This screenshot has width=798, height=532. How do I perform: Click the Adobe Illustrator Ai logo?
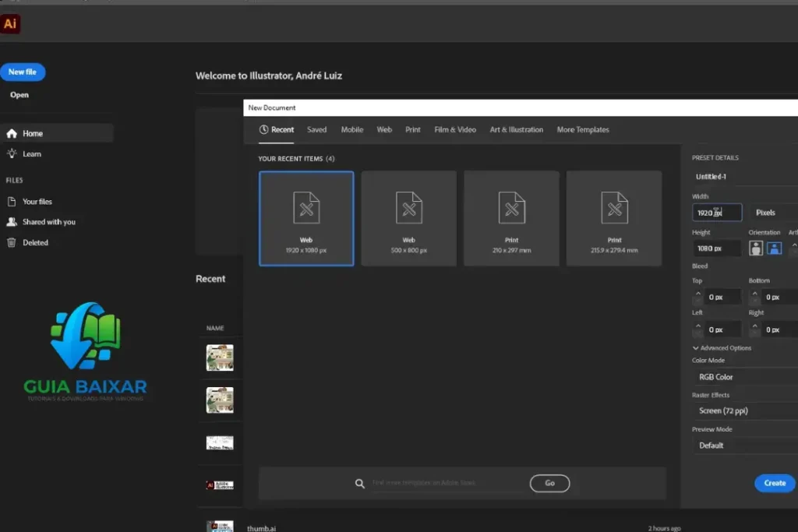[10, 24]
